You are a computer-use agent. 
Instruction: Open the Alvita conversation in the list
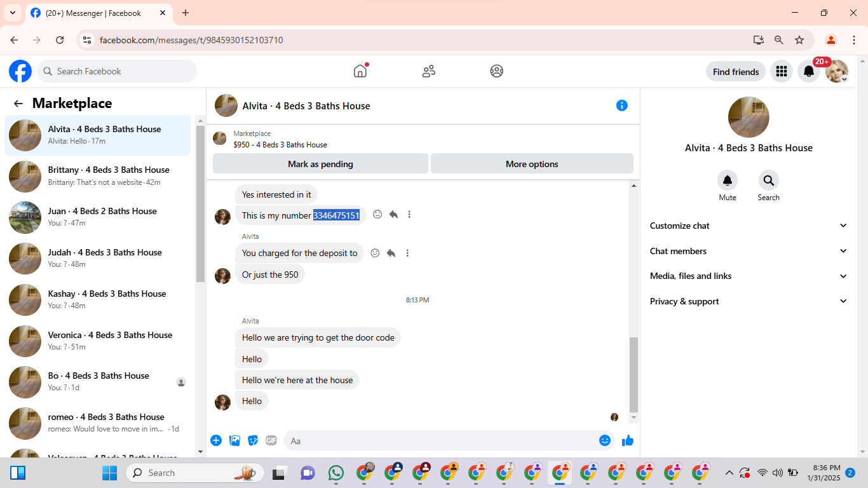98,135
